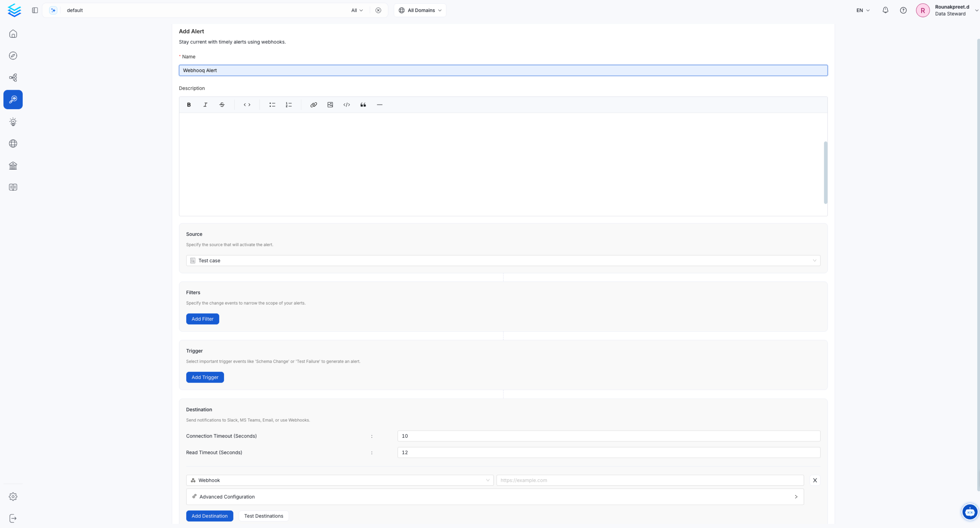The image size is (980, 528).
Task: Click the webhook URL input field
Action: (650, 480)
